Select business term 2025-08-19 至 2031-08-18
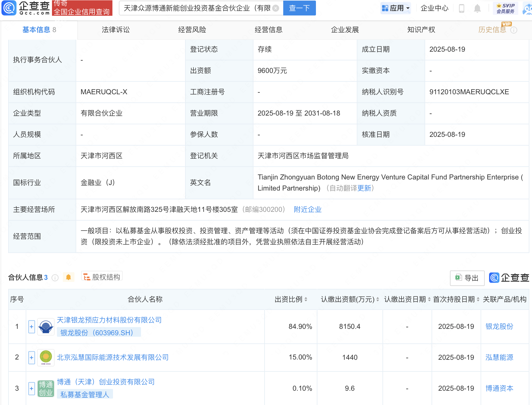 [x=299, y=113]
